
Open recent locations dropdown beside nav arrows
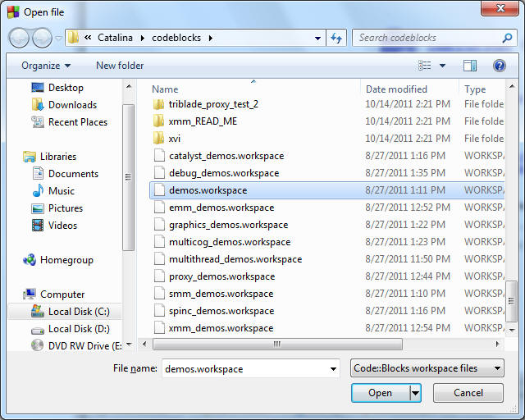58,39
